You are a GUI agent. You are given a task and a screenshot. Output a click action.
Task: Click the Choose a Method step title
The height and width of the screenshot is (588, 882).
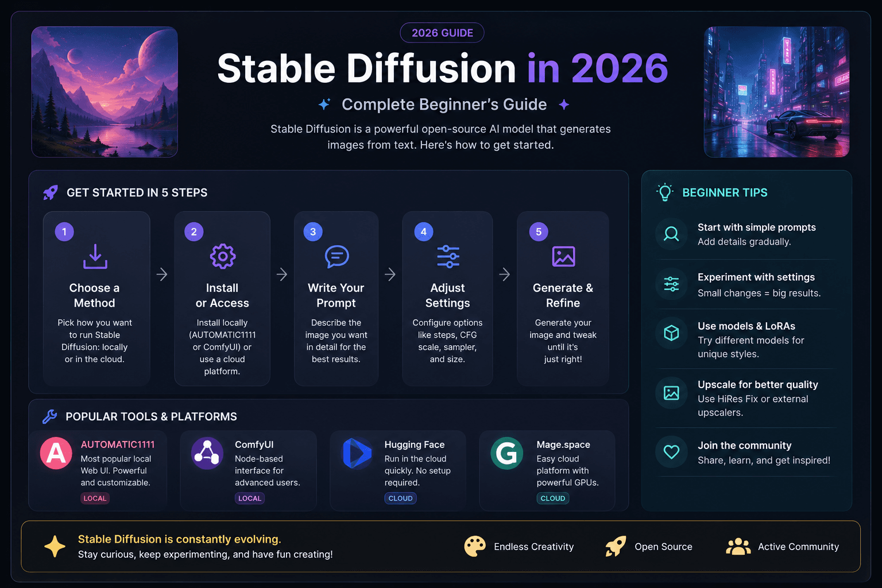pos(95,295)
